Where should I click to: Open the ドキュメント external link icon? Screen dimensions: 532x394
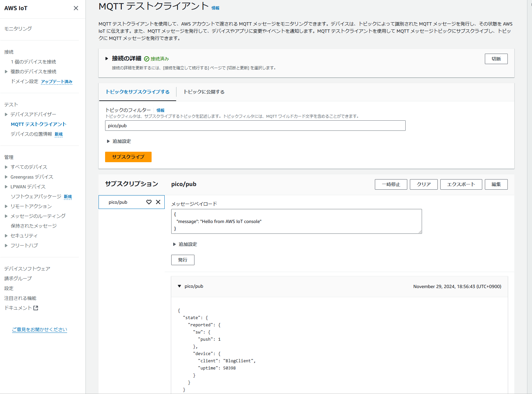point(36,308)
